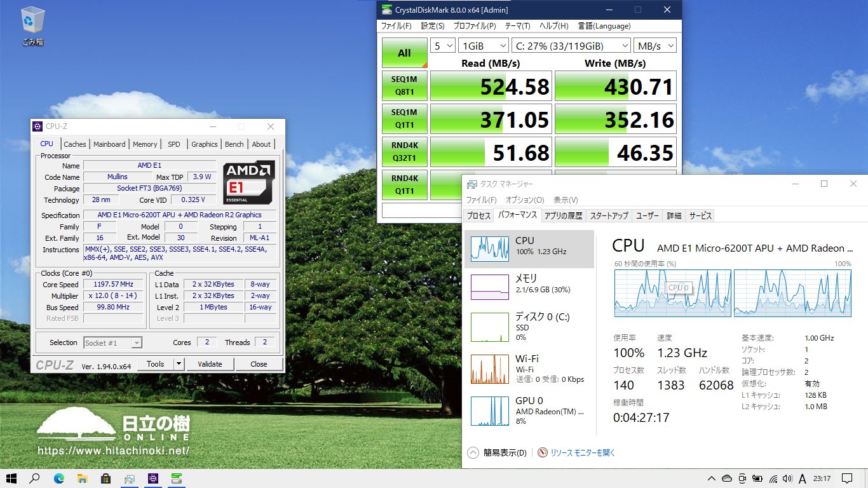868x488 pixels.
Task: Open Task Manager オプション(O) menu
Action: pyautogui.click(x=525, y=200)
